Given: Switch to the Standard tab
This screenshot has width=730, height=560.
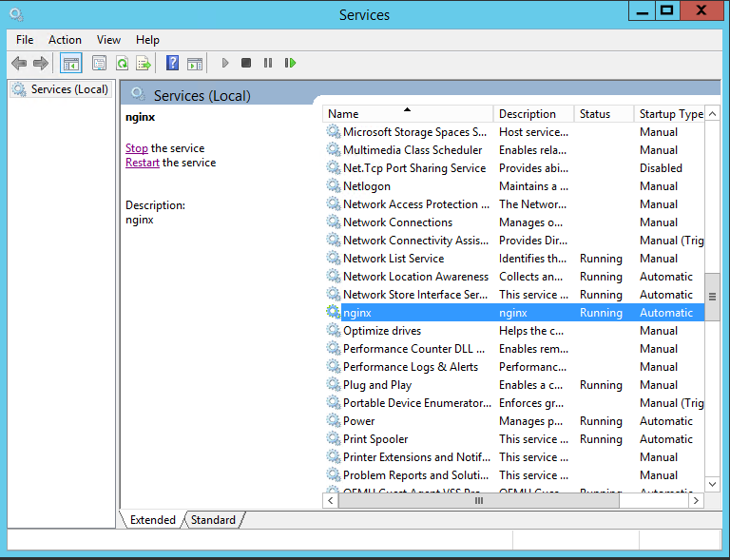Looking at the screenshot, I should pos(214,520).
